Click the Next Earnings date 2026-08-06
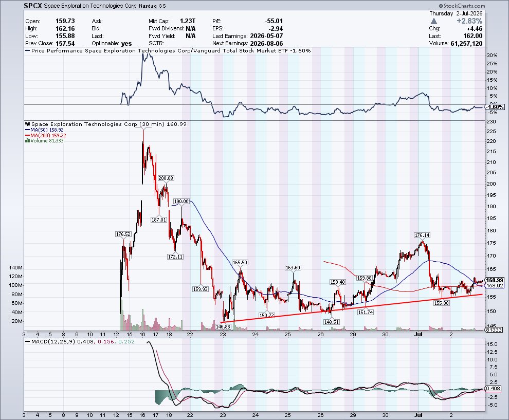The width and height of the screenshot is (509, 420). (266, 43)
